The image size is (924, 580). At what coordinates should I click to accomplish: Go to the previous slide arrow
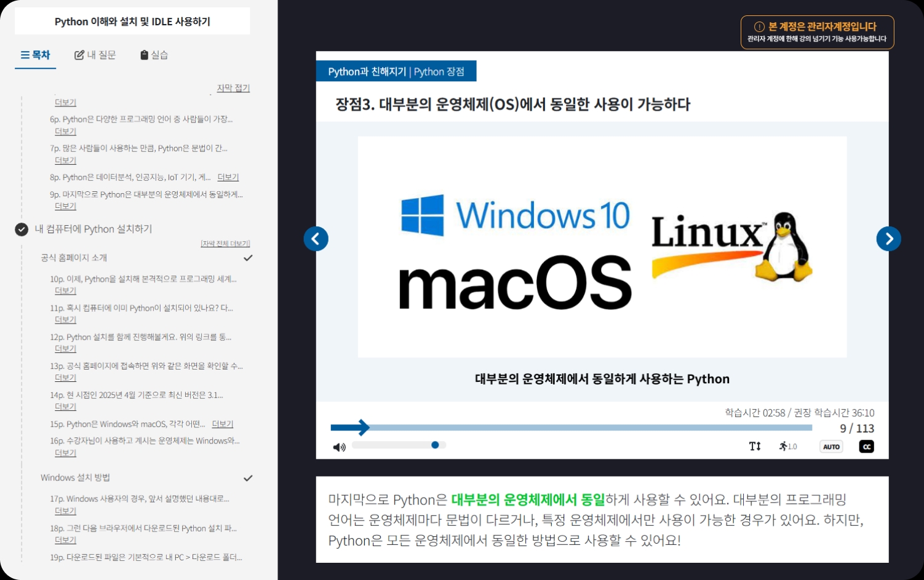316,239
